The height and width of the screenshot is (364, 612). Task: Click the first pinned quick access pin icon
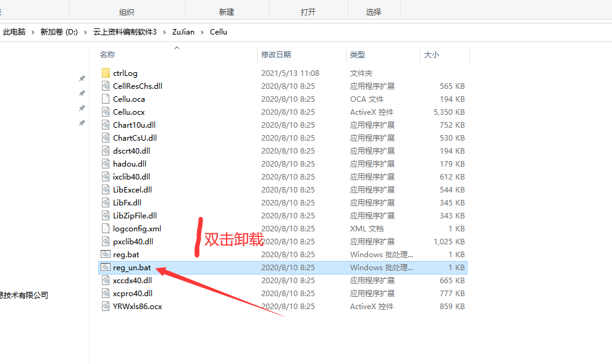coord(82,79)
